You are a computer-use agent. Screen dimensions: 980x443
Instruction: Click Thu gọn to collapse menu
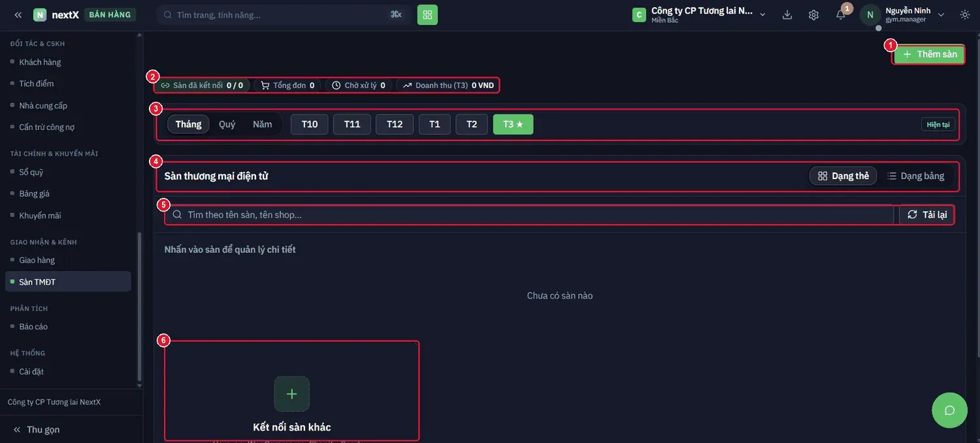pyautogui.click(x=37, y=429)
